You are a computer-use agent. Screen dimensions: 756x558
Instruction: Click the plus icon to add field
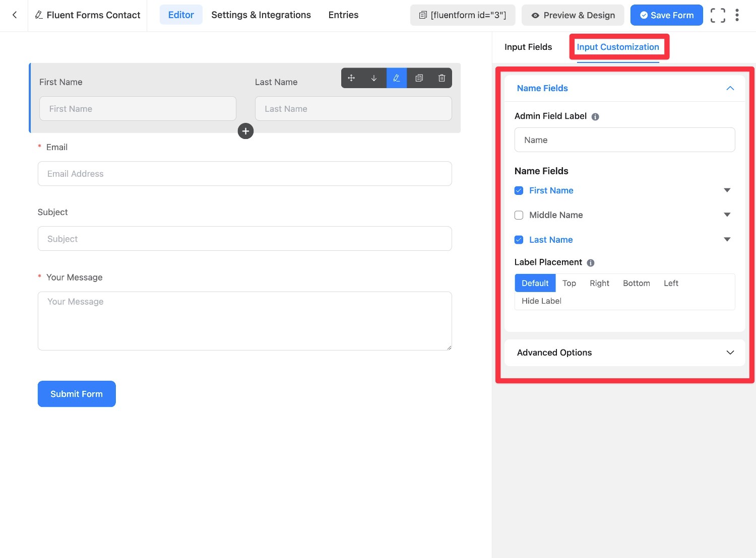point(245,131)
